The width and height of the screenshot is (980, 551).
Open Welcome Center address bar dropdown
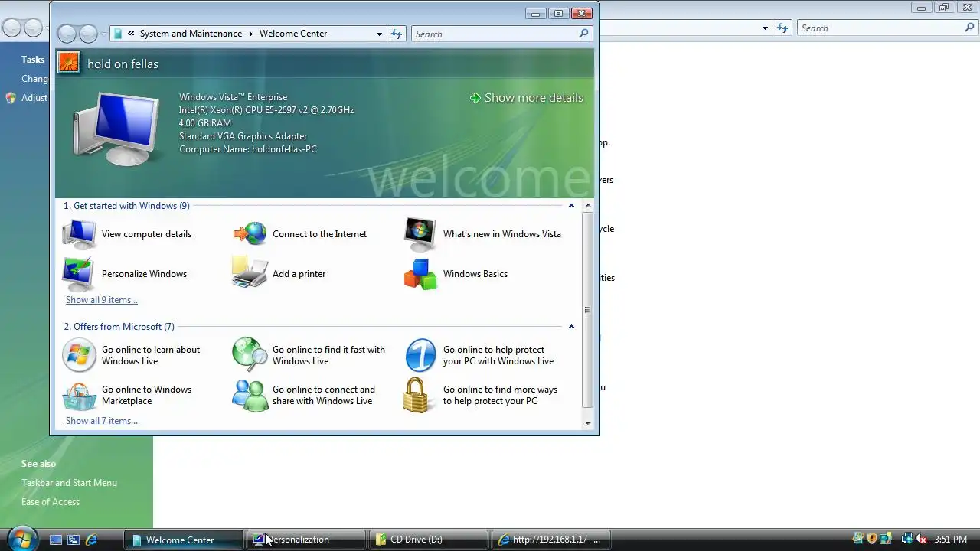pyautogui.click(x=379, y=34)
